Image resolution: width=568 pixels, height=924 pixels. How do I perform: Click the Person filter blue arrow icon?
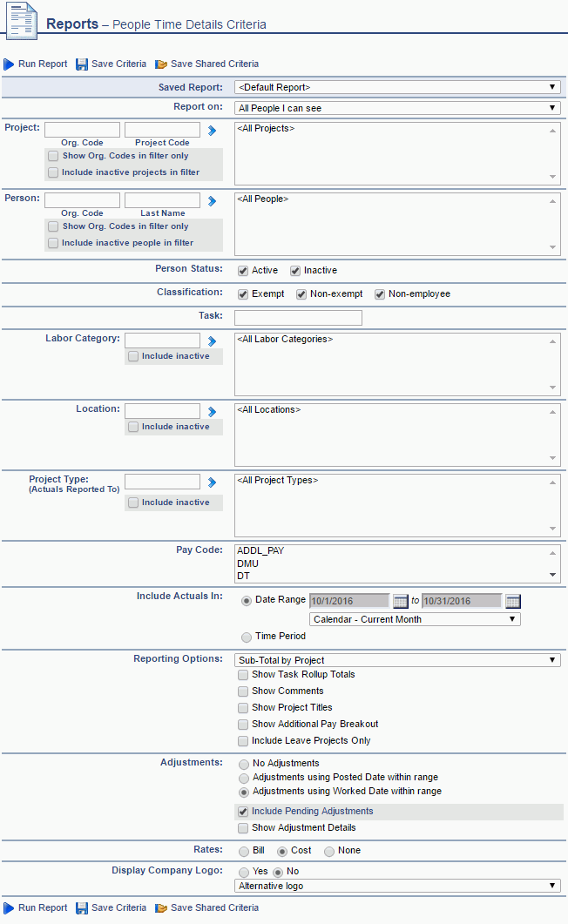212,201
